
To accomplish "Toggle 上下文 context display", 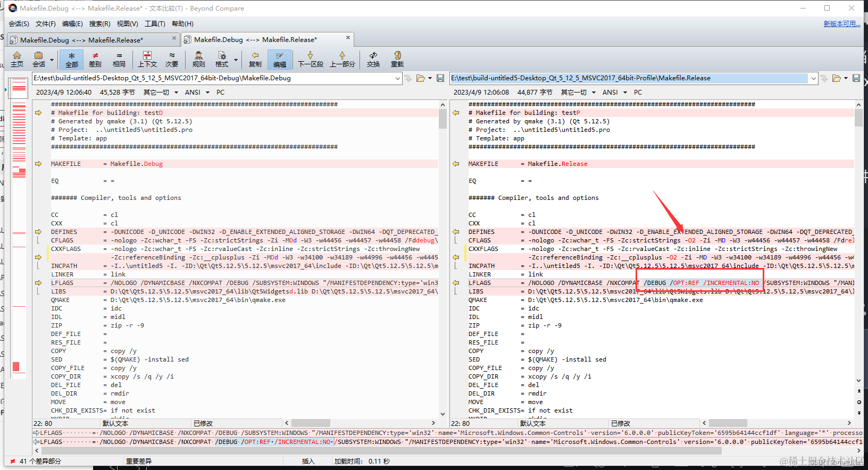I will (x=147, y=59).
